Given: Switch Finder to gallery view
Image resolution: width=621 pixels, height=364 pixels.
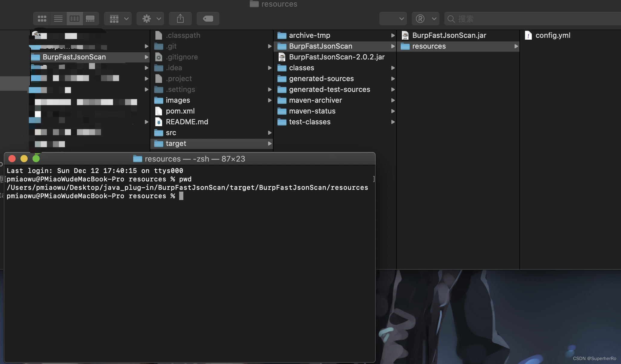Looking at the screenshot, I should (90, 18).
